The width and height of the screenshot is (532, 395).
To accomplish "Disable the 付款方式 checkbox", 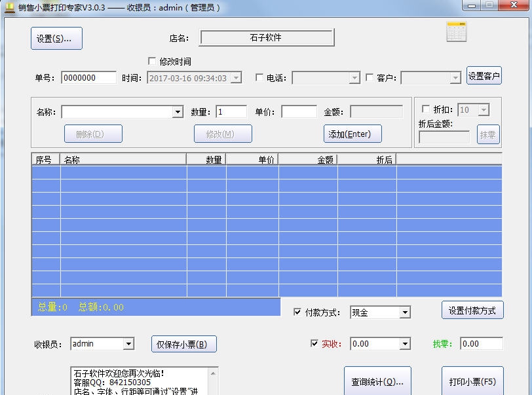I will [297, 312].
